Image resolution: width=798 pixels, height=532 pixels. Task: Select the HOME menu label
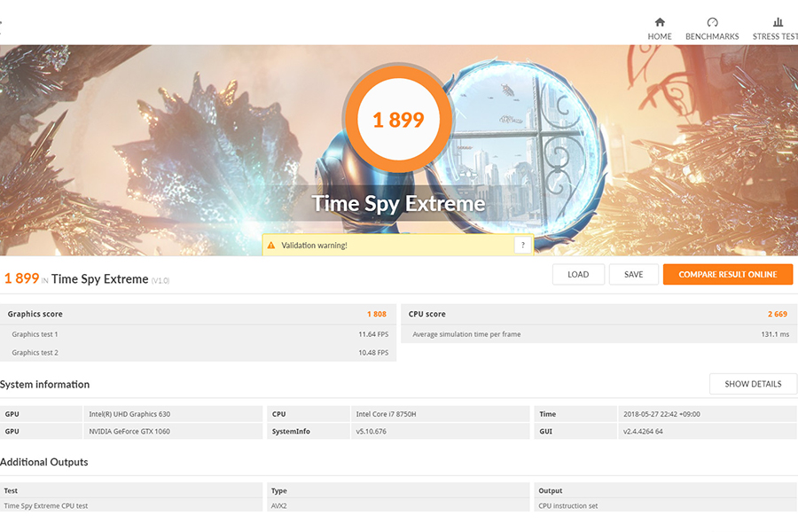[x=660, y=36]
